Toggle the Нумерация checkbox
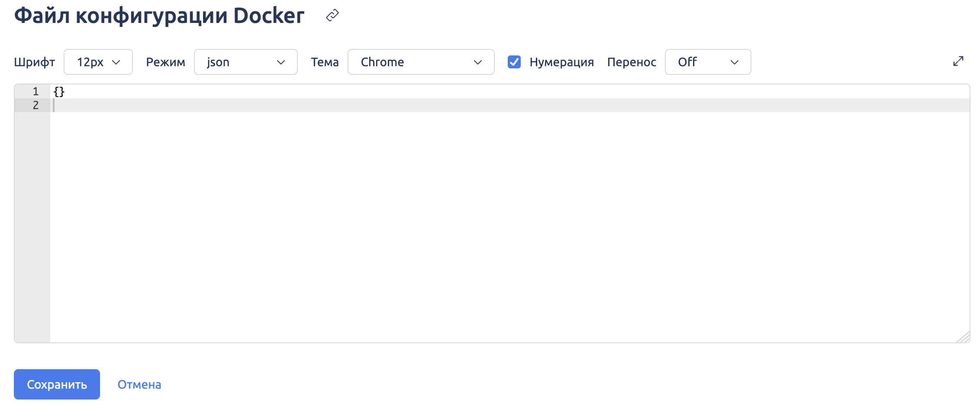Viewport: 980px width, 406px height. (514, 62)
